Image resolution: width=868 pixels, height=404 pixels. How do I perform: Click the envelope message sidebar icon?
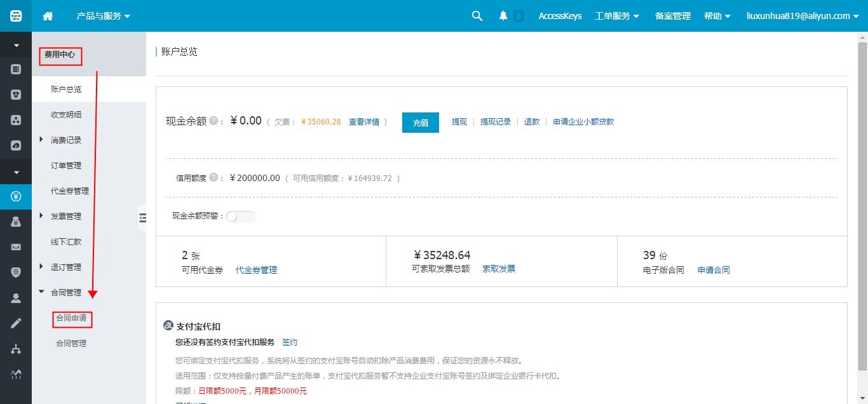(16, 247)
